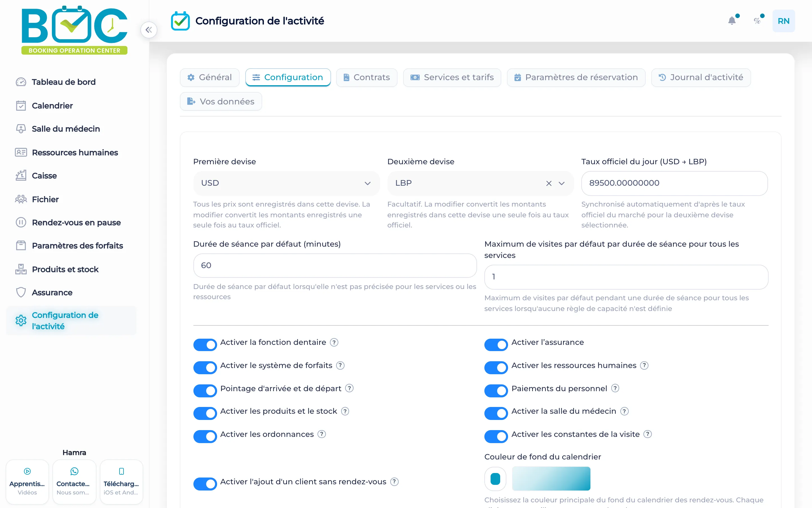The height and width of the screenshot is (508, 812).
Task: Click the Taux officiel du jour field
Action: [674, 183]
